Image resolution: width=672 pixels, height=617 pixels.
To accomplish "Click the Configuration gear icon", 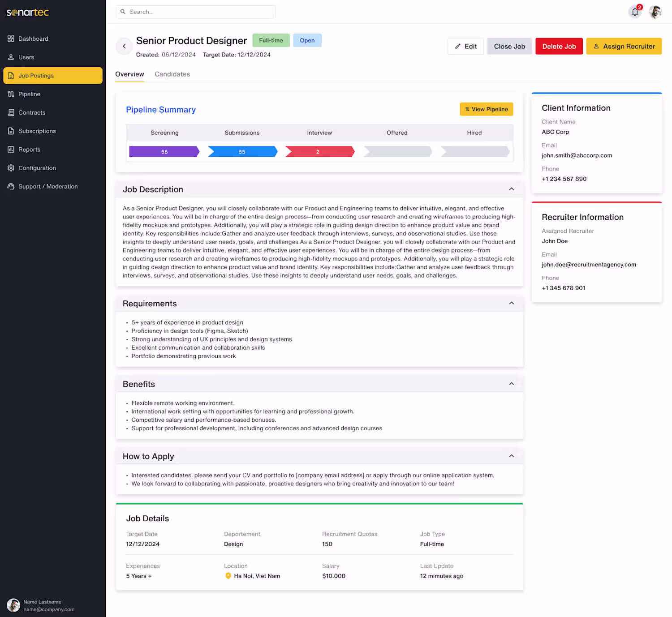I will pos(11,168).
